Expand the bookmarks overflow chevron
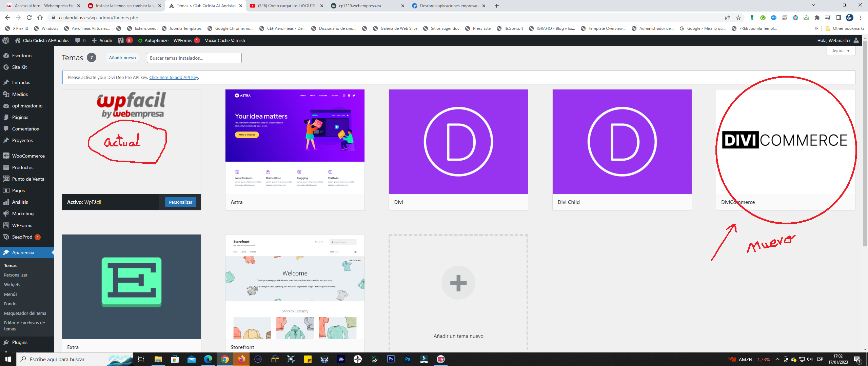 pyautogui.click(x=816, y=28)
